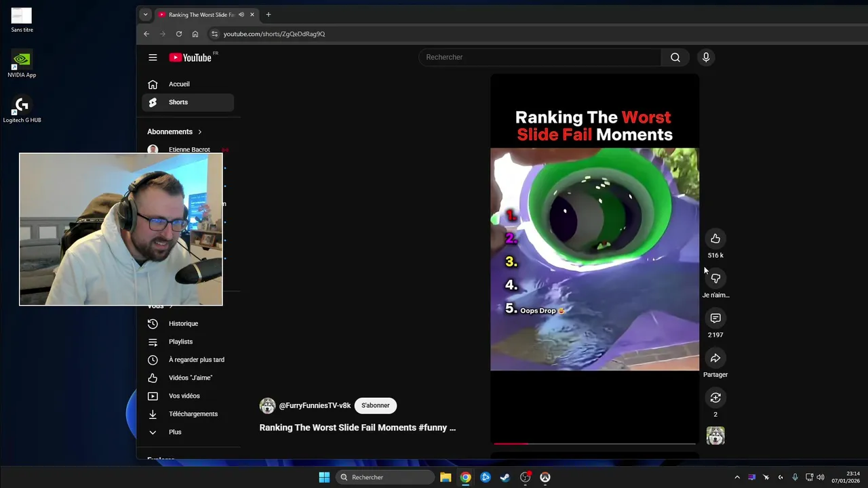Start voice search with the microphone
Viewport: 868px width, 488px height.
706,58
